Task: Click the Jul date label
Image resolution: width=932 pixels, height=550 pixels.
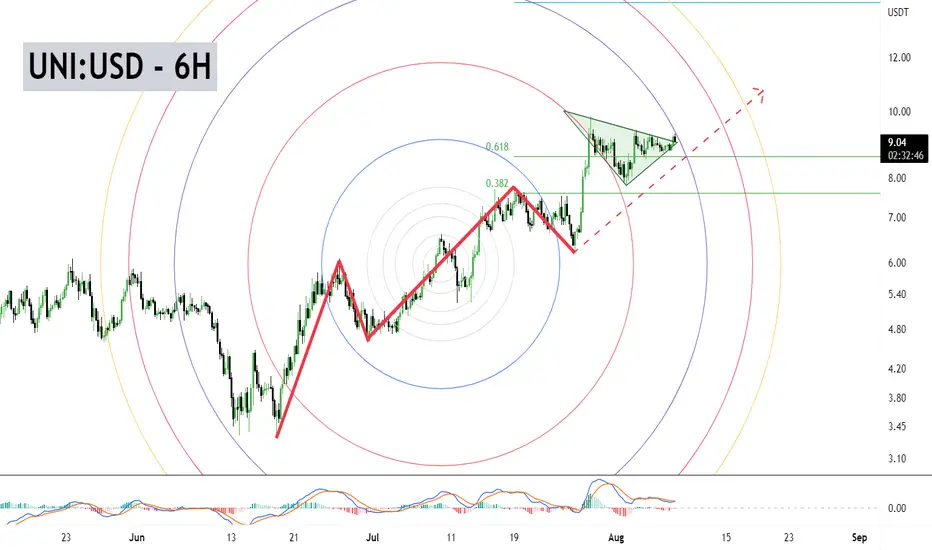Action: (372, 538)
